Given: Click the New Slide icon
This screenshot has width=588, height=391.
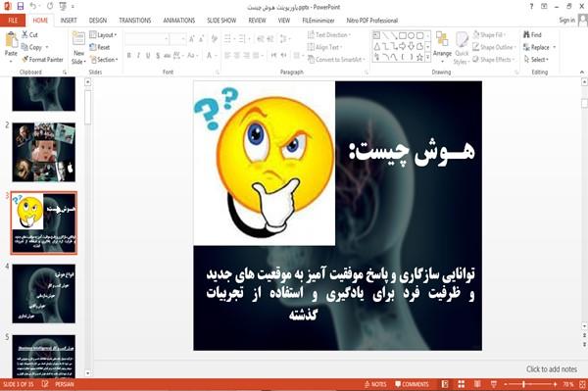Looking at the screenshot, I should pos(78,38).
